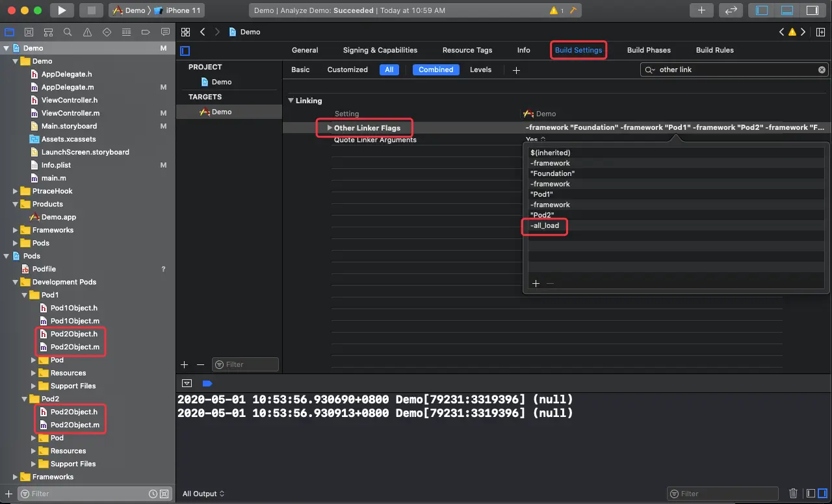Add a new linker flag with plus in popover

point(536,283)
